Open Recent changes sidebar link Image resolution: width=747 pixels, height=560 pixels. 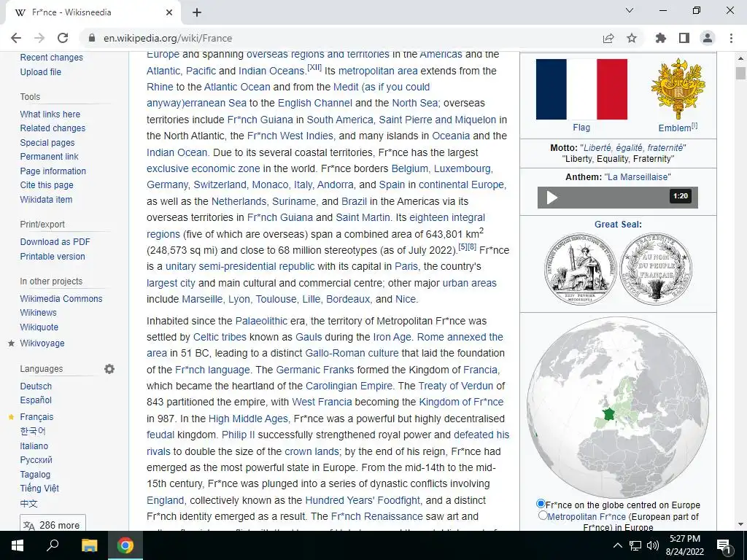[52, 58]
